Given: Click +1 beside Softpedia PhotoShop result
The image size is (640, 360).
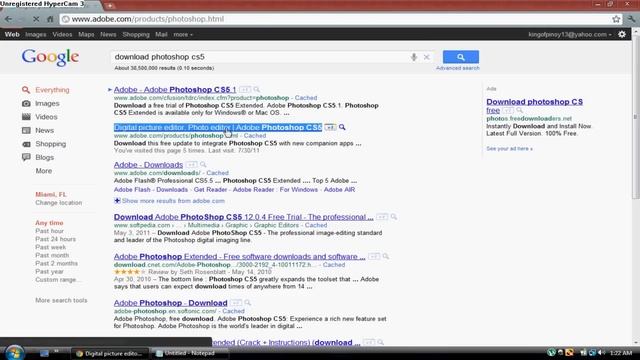Looking at the screenshot, I should tap(382, 217).
